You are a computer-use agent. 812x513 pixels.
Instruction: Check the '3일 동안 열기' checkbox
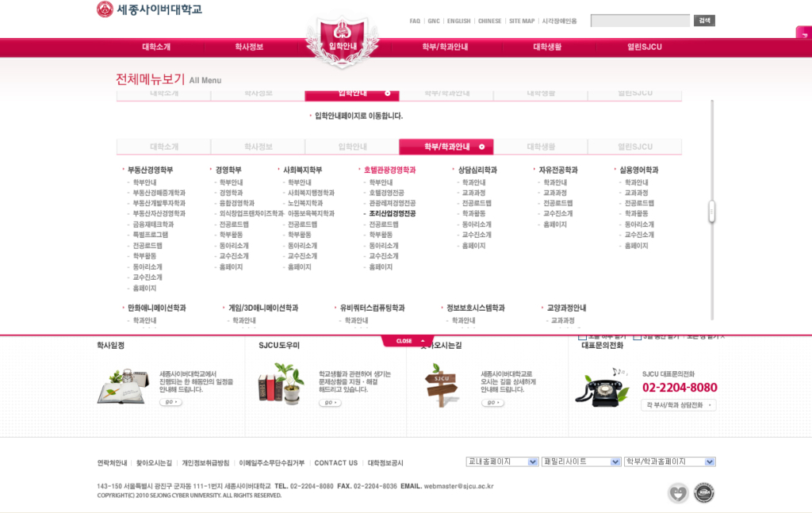[x=637, y=338]
